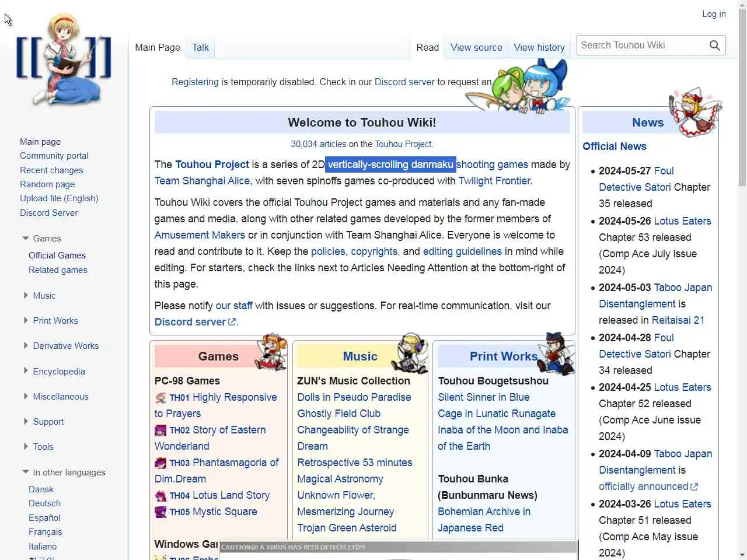The image size is (747, 560).
Task: Click the TH04 game icon
Action: tap(160, 496)
